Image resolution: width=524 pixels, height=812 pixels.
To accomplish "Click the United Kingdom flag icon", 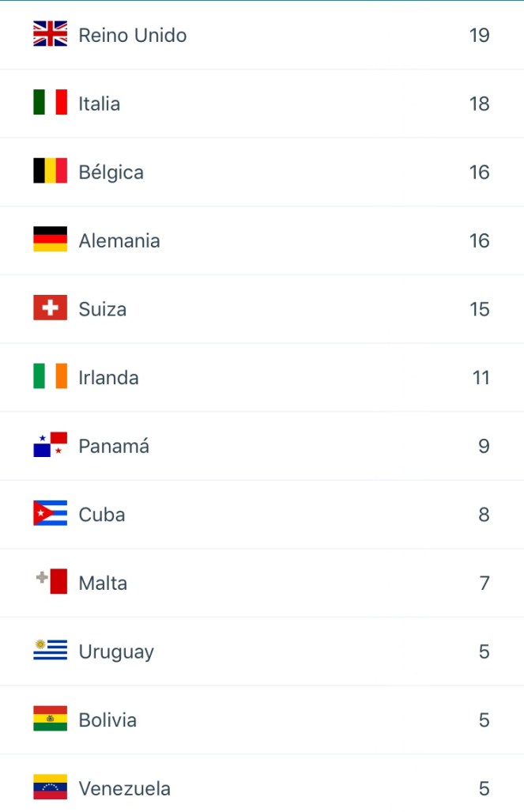I will [x=50, y=34].
